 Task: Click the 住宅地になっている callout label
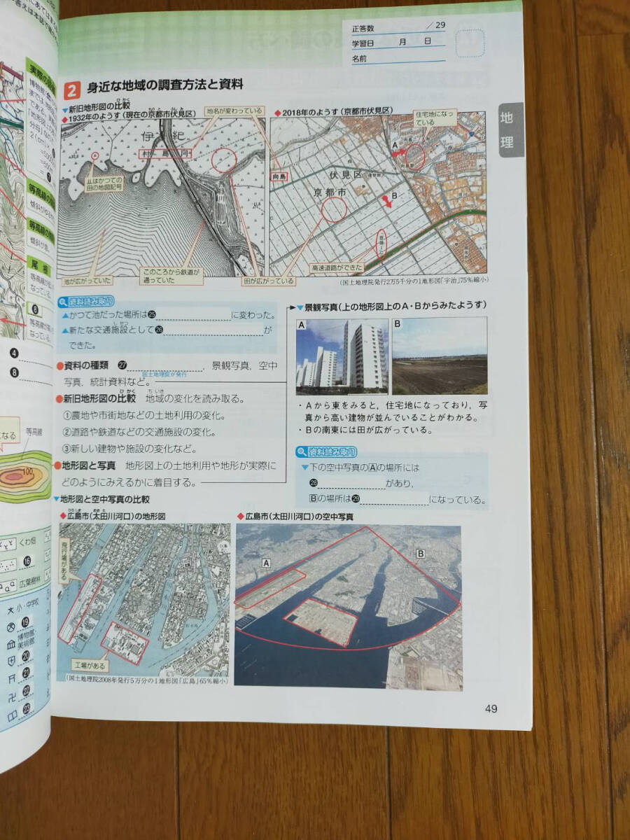pos(435,118)
